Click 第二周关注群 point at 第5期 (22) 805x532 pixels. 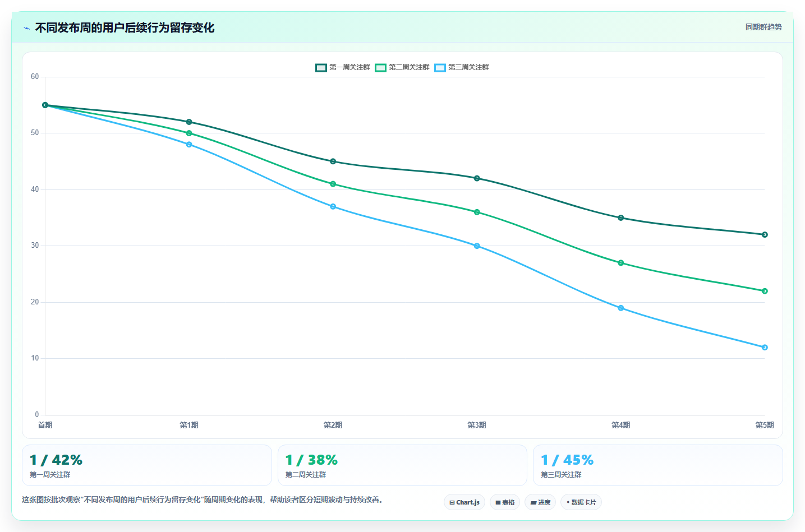tap(765, 291)
